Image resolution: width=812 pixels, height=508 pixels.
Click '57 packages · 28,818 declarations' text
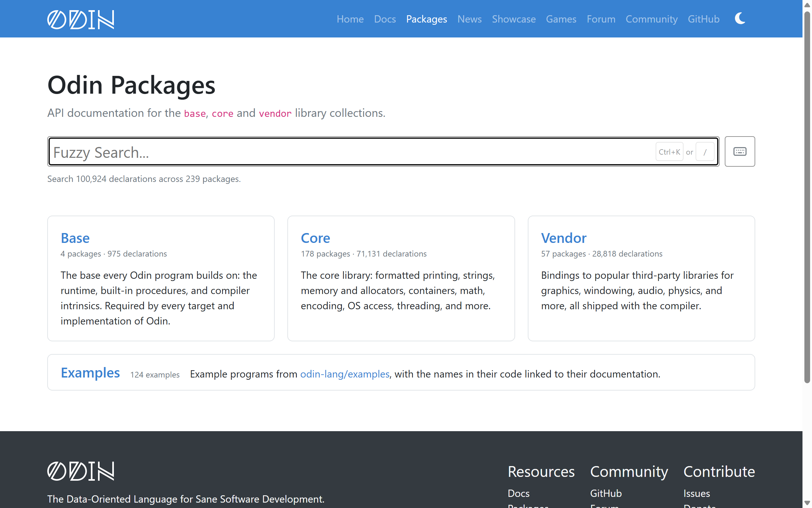[602, 254]
